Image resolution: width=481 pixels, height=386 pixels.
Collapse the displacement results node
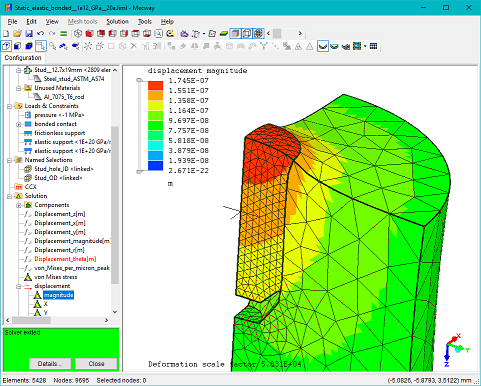point(19,286)
